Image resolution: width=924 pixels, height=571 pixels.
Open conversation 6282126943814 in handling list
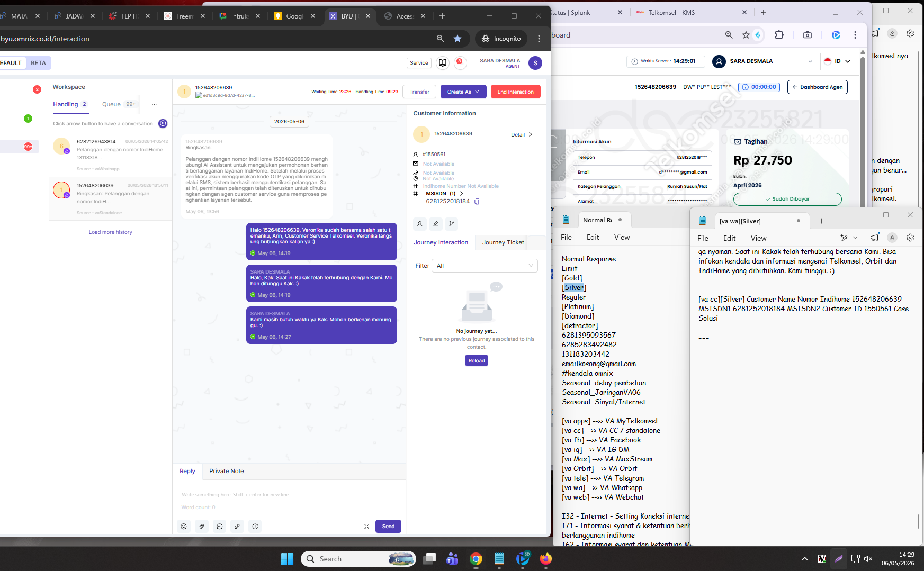coord(110,155)
